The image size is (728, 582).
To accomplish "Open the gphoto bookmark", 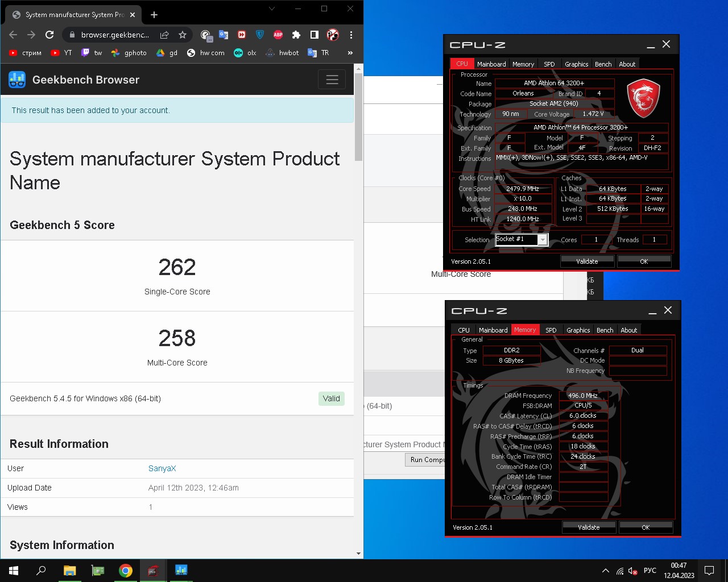I will click(129, 53).
